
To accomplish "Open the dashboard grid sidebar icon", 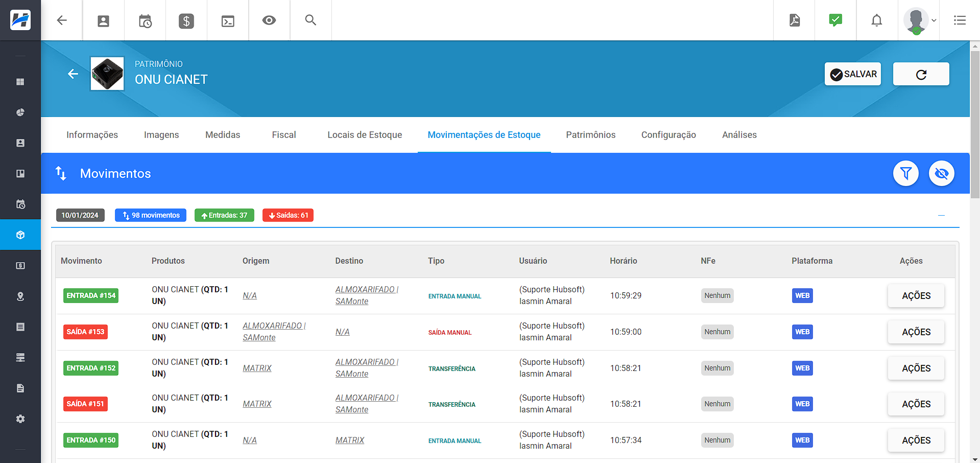I will click(20, 82).
